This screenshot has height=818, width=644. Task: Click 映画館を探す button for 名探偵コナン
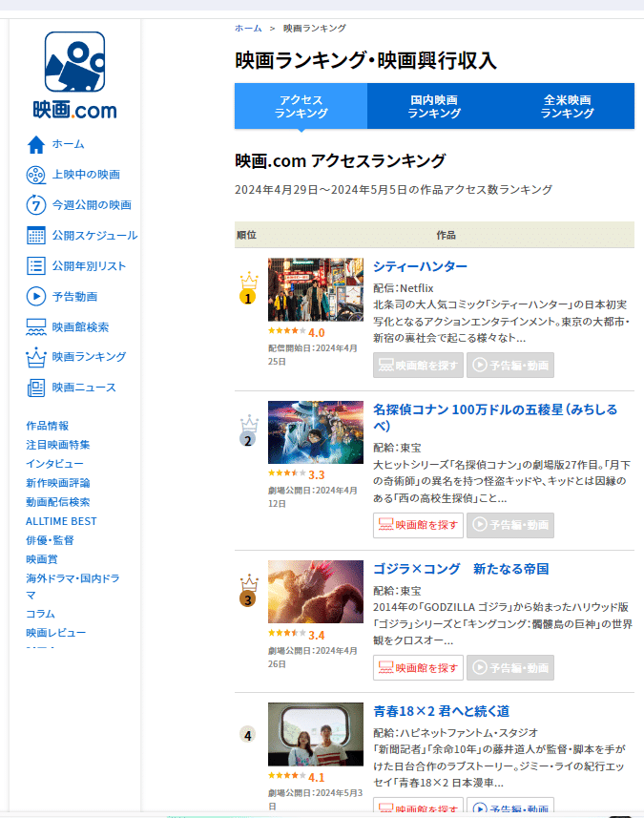(x=418, y=525)
